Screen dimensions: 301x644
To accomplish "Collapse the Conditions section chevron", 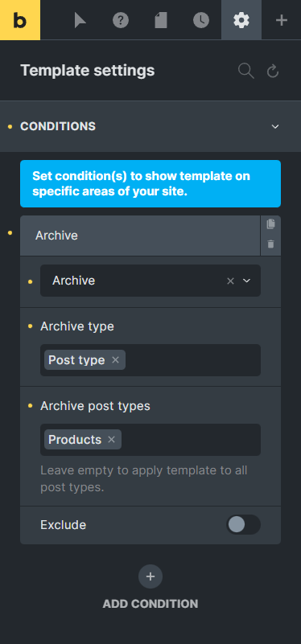I will pyautogui.click(x=275, y=126).
